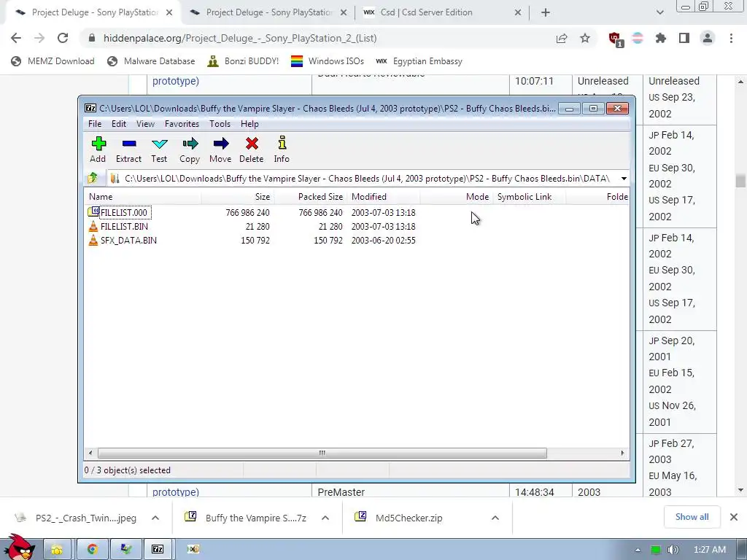Sort by the Modified column header
This screenshot has height=560, width=747.
384,197
